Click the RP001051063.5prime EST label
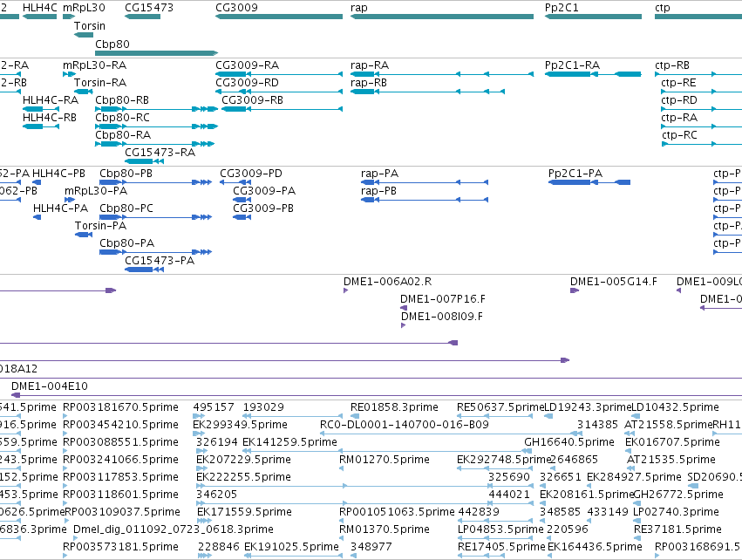This screenshot has height=560, width=742. tap(397, 512)
